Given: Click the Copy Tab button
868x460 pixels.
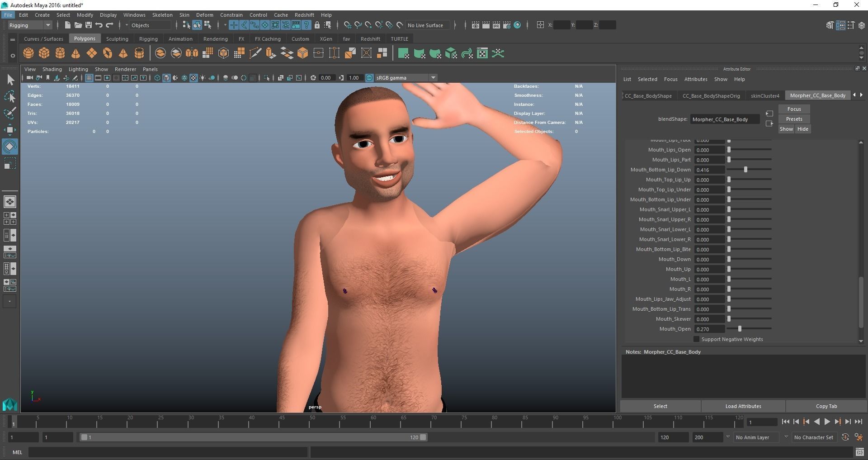Looking at the screenshot, I should tap(826, 406).
